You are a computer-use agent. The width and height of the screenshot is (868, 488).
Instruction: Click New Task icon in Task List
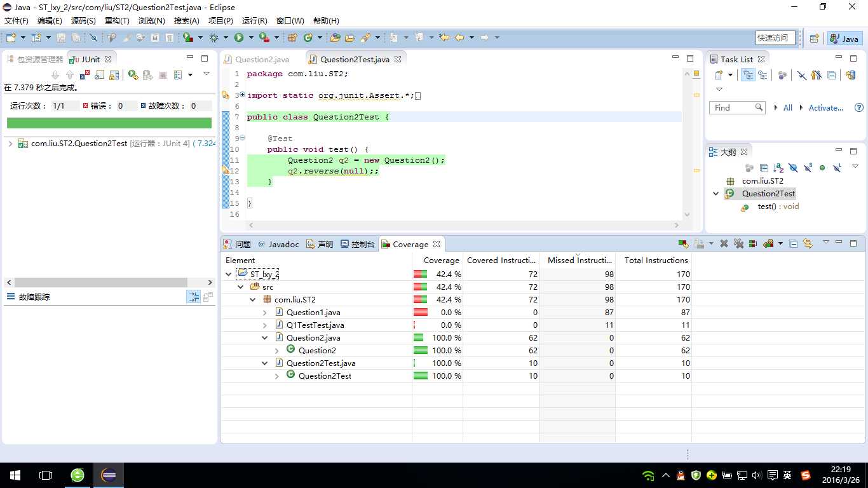[x=719, y=75]
